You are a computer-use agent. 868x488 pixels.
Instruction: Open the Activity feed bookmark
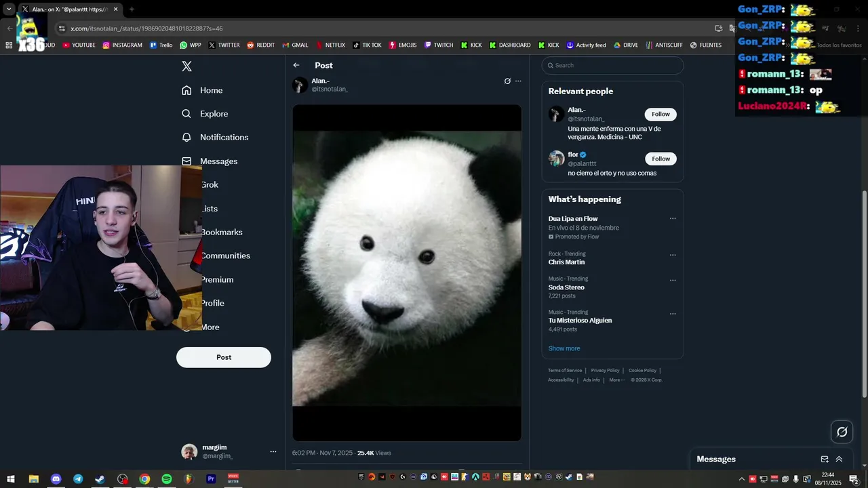coord(586,45)
